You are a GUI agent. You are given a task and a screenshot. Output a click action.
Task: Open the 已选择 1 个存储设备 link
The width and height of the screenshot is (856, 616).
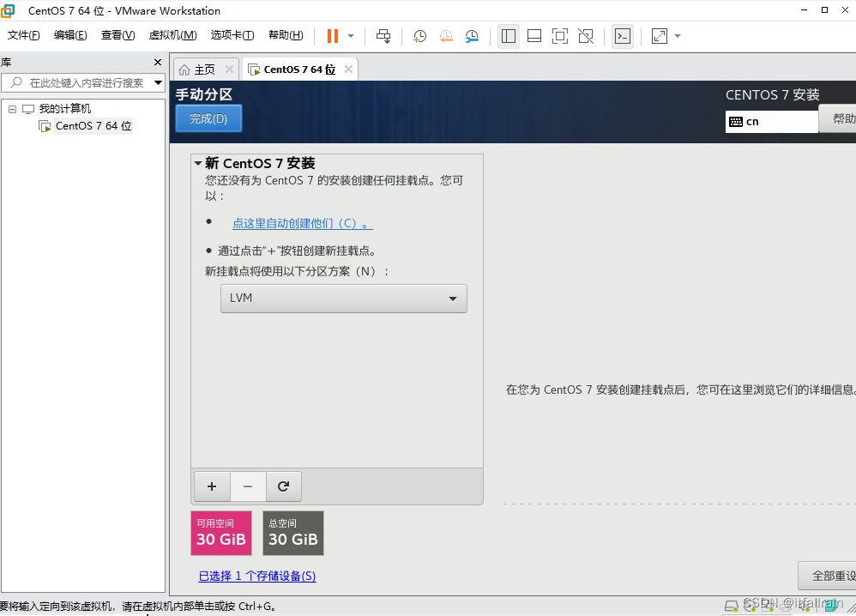click(257, 577)
